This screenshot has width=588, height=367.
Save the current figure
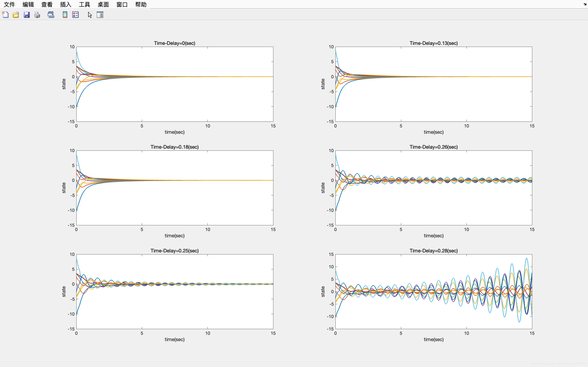(27, 14)
